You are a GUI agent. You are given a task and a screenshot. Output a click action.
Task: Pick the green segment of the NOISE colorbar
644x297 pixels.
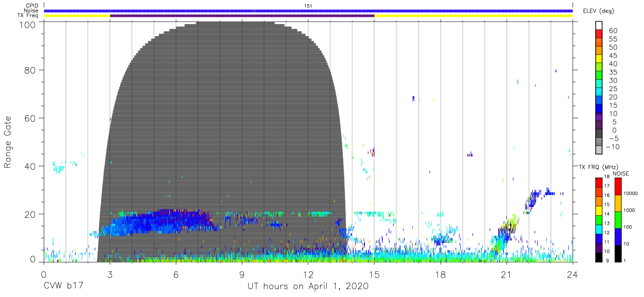pyautogui.click(x=618, y=219)
